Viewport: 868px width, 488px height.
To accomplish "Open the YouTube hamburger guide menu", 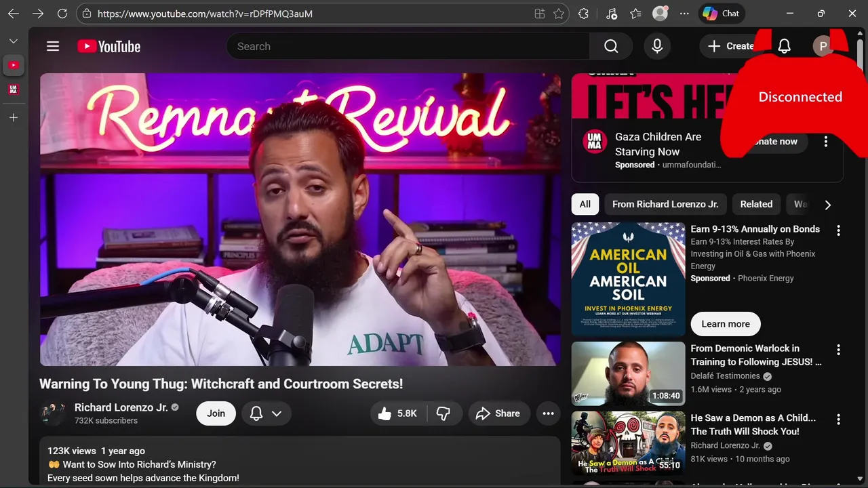I will [53, 46].
